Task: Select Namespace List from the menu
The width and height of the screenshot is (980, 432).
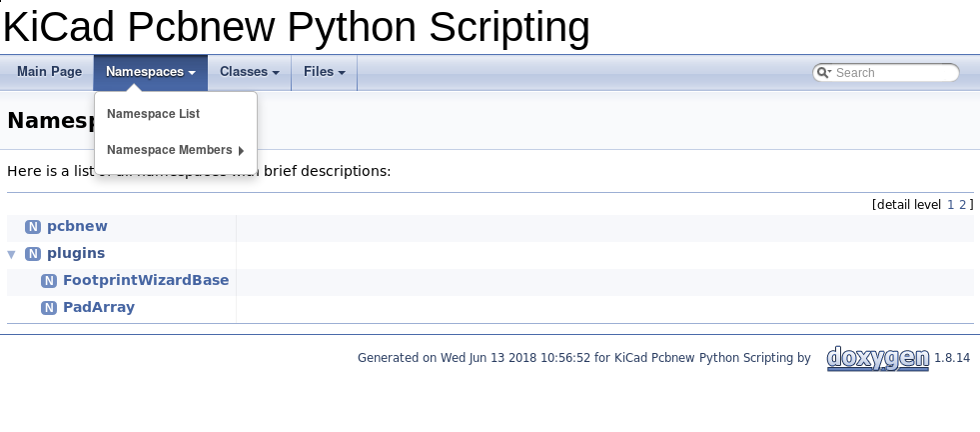Action: [x=154, y=114]
